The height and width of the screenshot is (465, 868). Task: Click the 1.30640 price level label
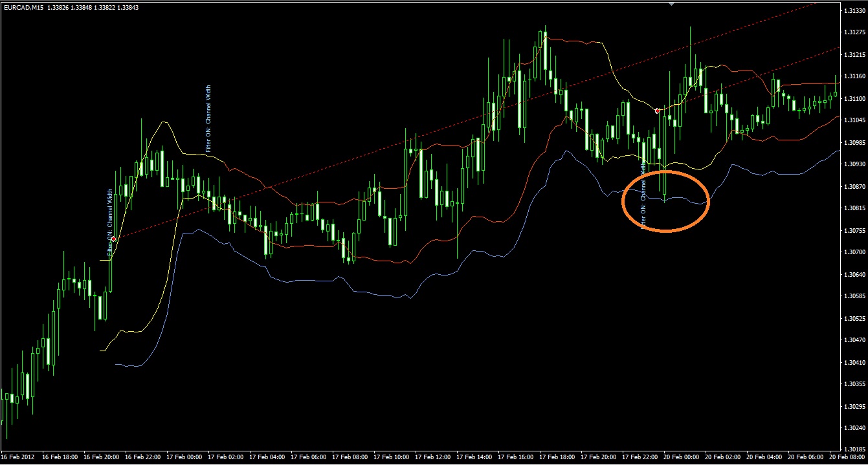(855, 275)
